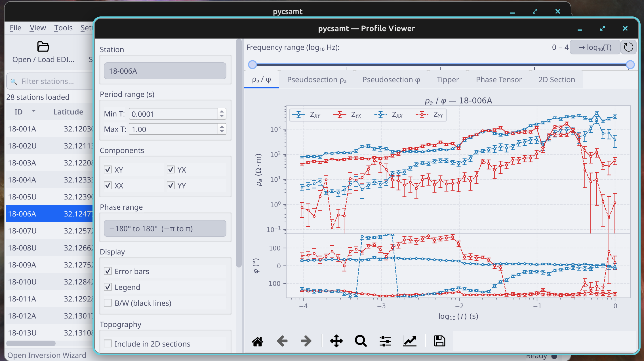The image size is (644, 361).
Task: Open the Tools menu
Action: 63,28
